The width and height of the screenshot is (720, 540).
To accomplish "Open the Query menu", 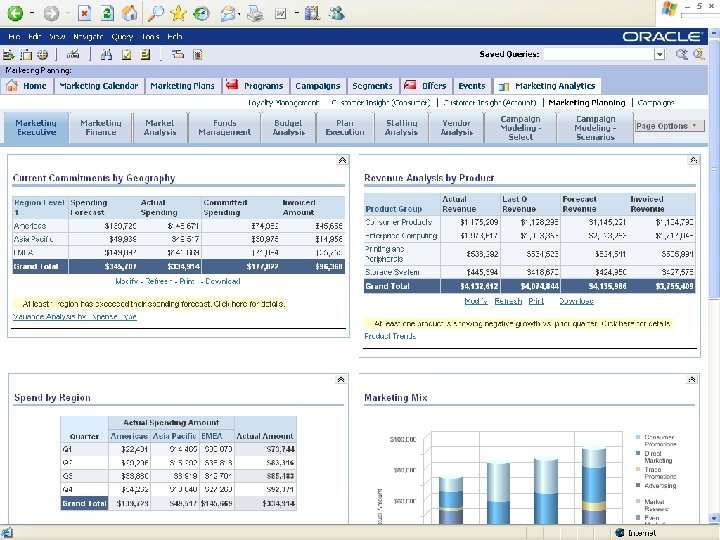I will (x=122, y=36).
